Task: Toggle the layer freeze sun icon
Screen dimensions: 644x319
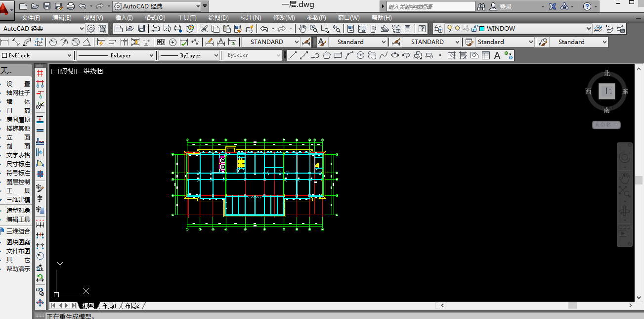Action: pyautogui.click(x=458, y=29)
